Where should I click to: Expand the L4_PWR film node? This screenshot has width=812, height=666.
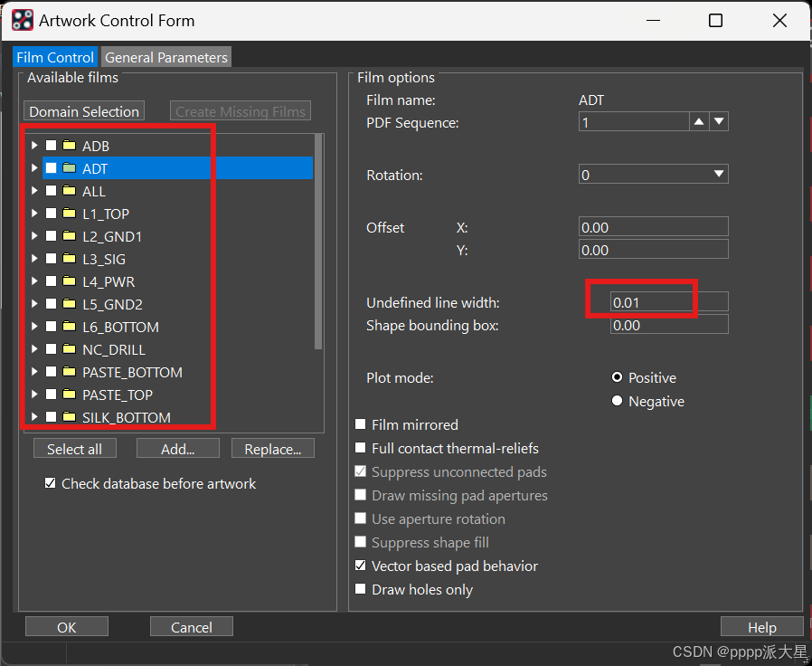click(34, 281)
